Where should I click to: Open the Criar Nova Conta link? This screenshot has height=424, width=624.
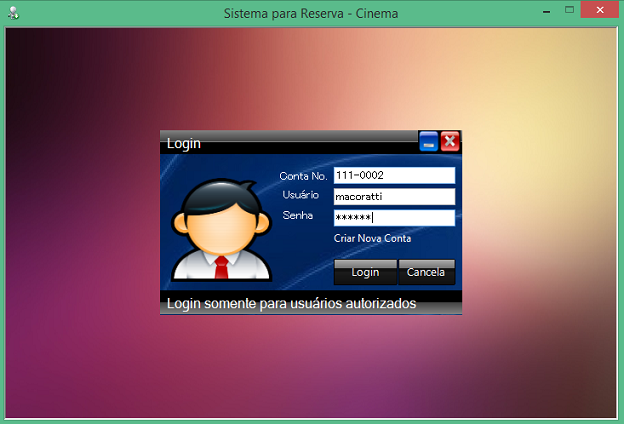click(x=372, y=238)
